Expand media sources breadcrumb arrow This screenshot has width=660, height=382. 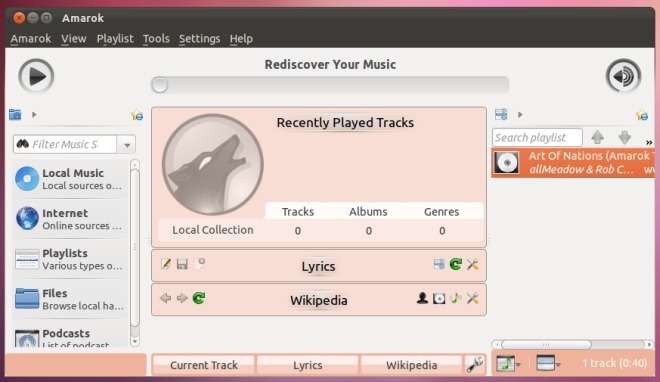34,114
